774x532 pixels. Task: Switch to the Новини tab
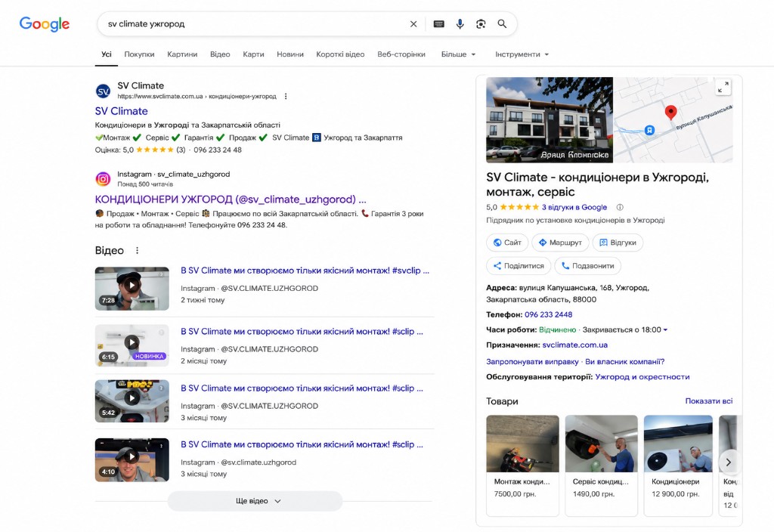[290, 54]
